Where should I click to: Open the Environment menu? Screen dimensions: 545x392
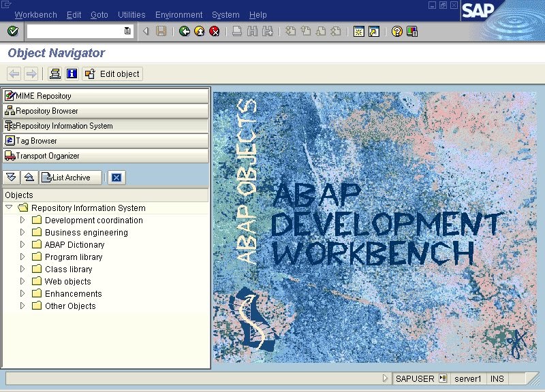(x=178, y=14)
